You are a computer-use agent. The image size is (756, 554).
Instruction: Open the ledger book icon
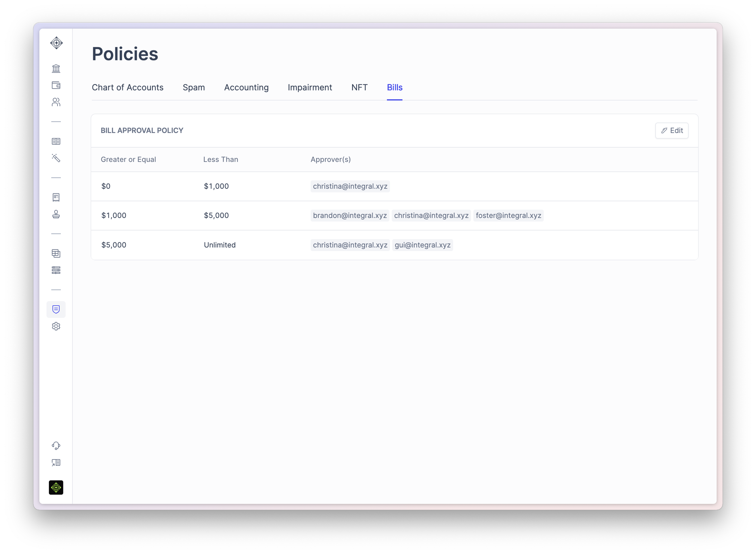56,141
